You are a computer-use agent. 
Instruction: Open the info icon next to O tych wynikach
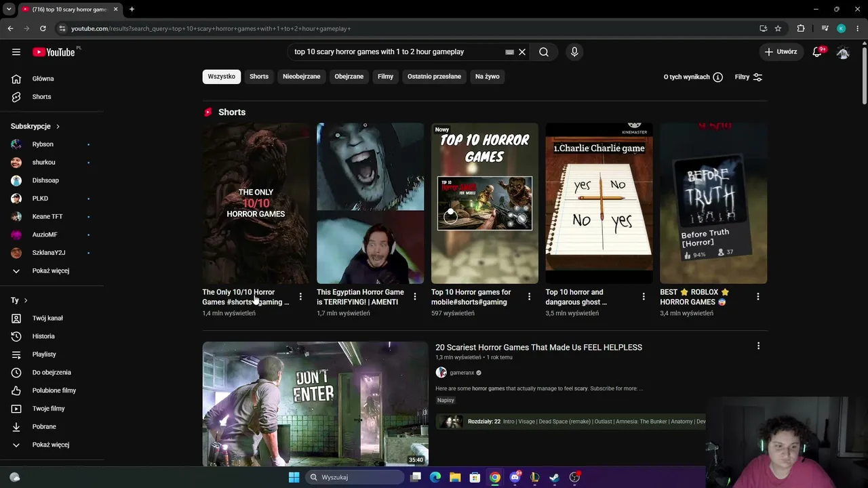(717, 77)
